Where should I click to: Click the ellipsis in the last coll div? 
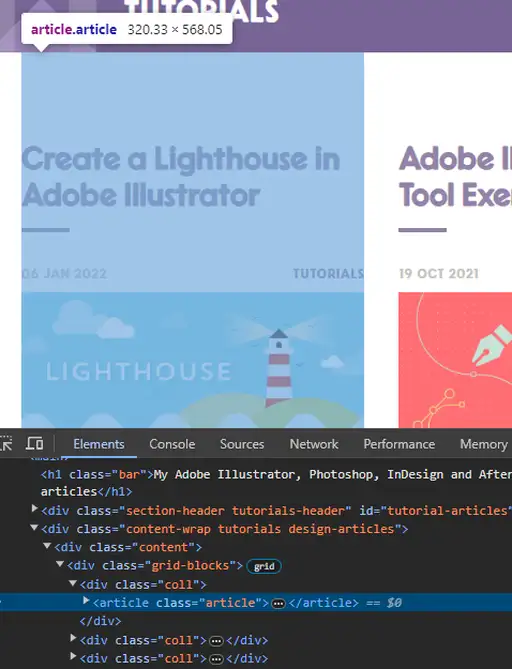[x=216, y=659]
